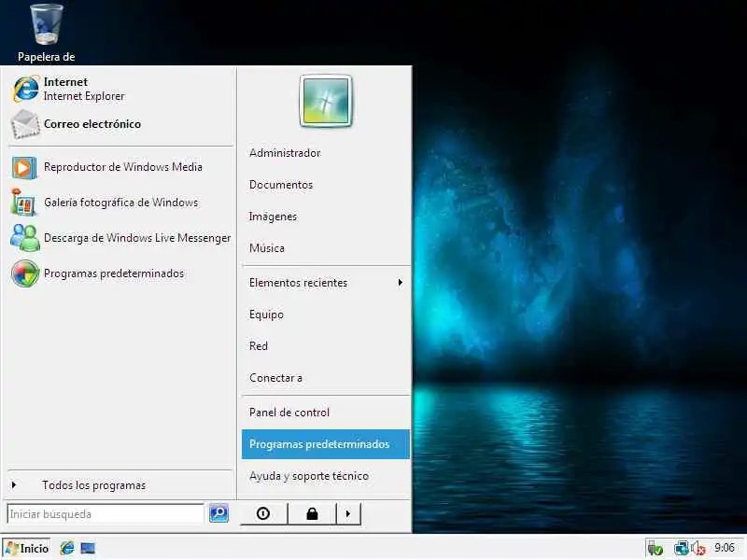Launch Internet Explorer from quick launch bar
This screenshot has height=560, width=747.
pos(67,548)
